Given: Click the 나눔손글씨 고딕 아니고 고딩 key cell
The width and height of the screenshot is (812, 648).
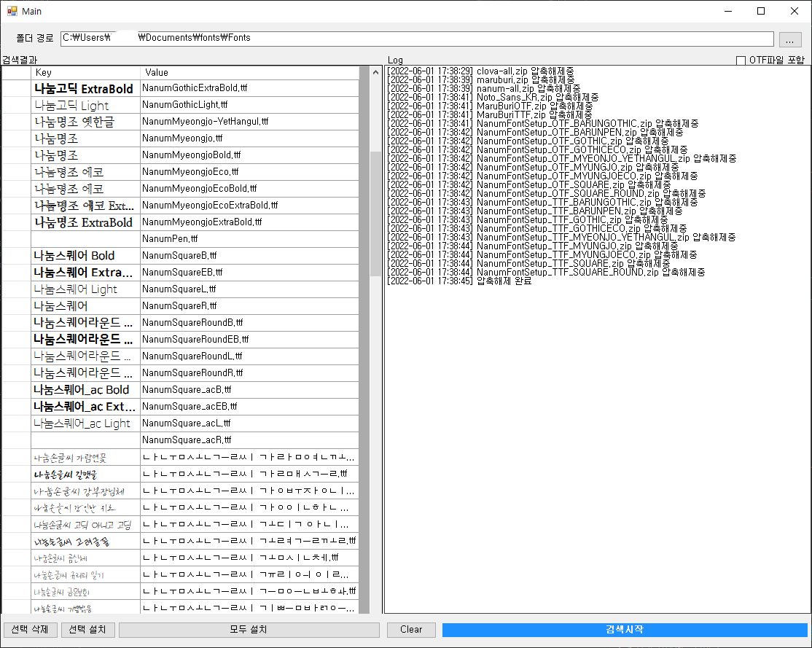Looking at the screenshot, I should coord(85,524).
